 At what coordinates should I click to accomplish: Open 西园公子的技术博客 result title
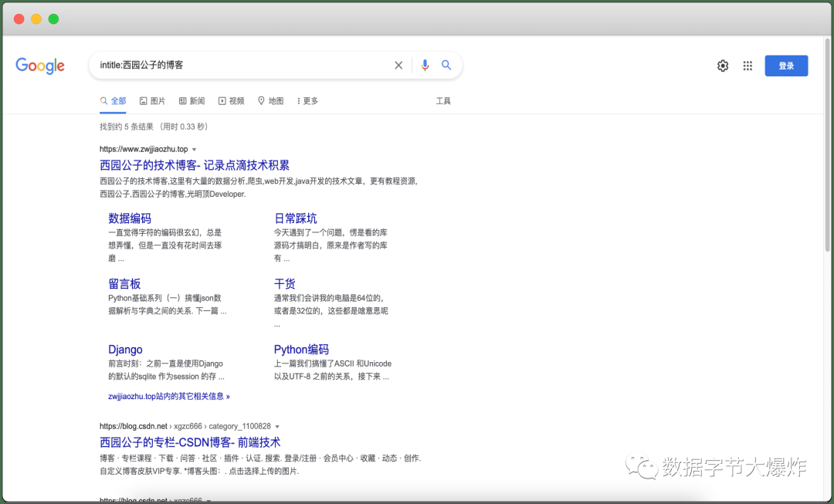click(195, 165)
